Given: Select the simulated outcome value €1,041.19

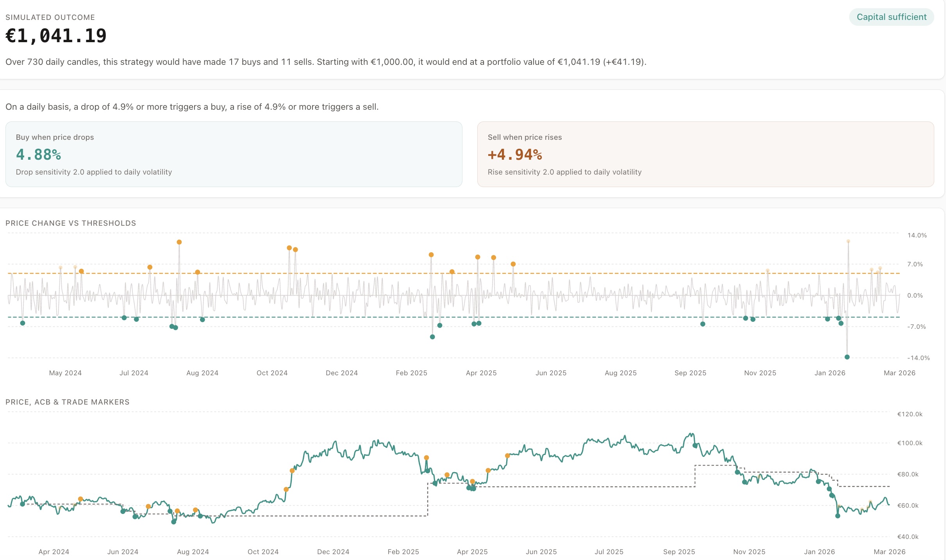Looking at the screenshot, I should (56, 36).
